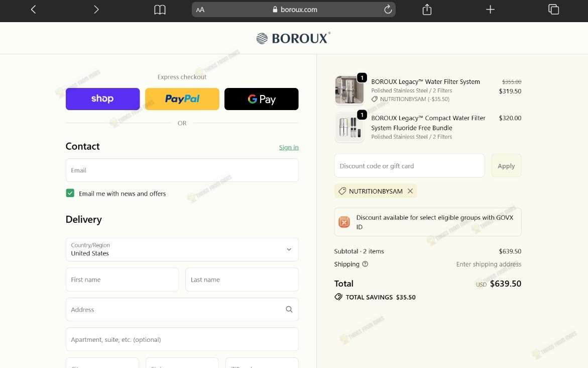Open the Sign in link
The image size is (588, 368).
pyautogui.click(x=289, y=147)
